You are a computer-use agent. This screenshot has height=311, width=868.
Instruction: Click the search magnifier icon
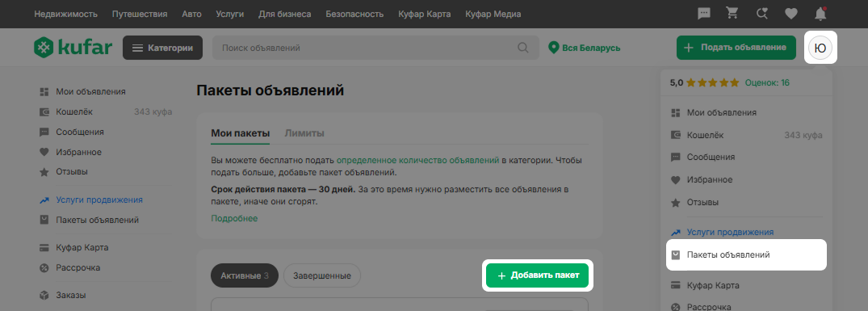coord(523,48)
